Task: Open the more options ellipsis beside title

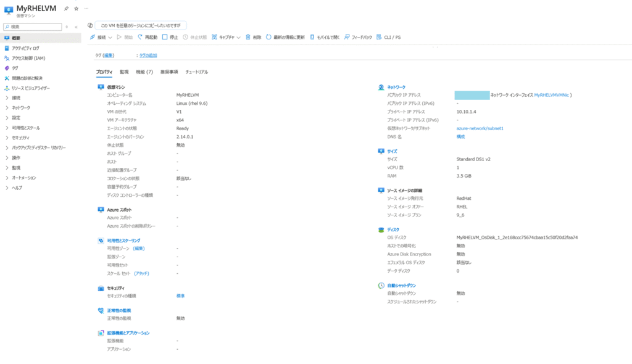Action: [86, 9]
